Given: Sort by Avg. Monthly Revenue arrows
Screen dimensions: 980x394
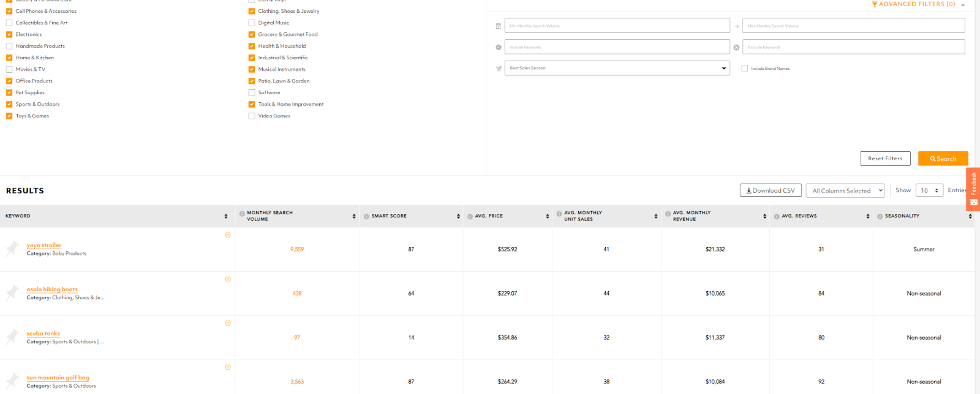Looking at the screenshot, I should point(764,216).
